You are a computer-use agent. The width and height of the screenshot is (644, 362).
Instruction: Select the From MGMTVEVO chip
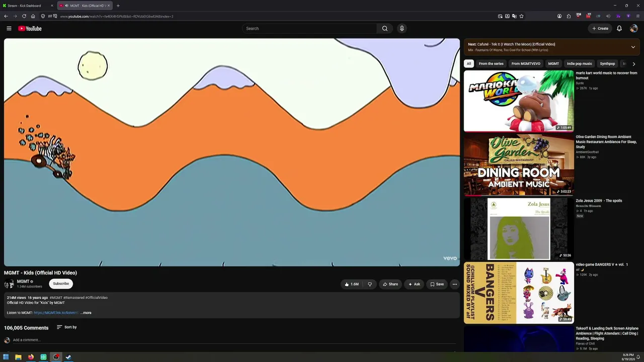tap(526, 64)
